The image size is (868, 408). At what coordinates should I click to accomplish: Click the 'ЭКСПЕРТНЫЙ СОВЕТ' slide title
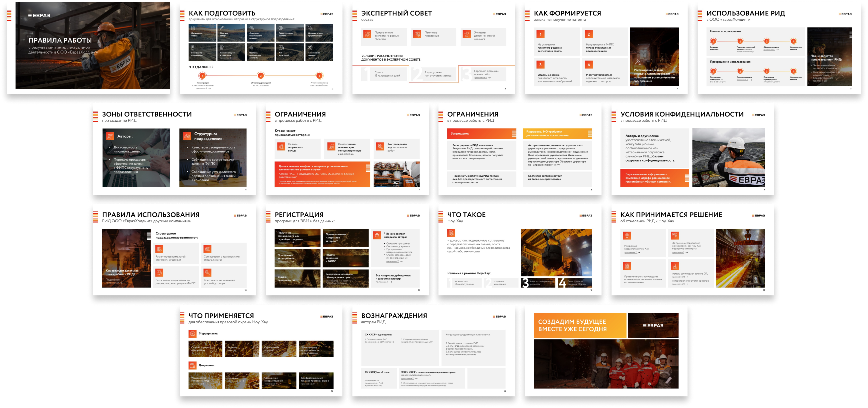397,13
